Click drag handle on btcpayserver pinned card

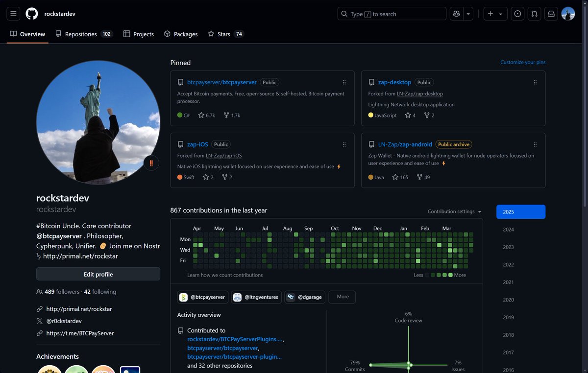click(344, 82)
